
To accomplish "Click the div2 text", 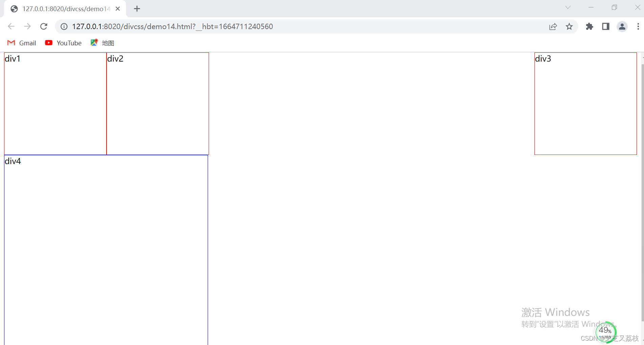I will 115,59.
